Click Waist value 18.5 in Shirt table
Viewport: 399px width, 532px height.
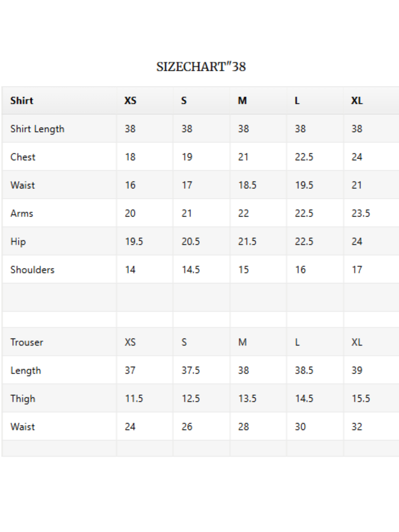(247, 185)
